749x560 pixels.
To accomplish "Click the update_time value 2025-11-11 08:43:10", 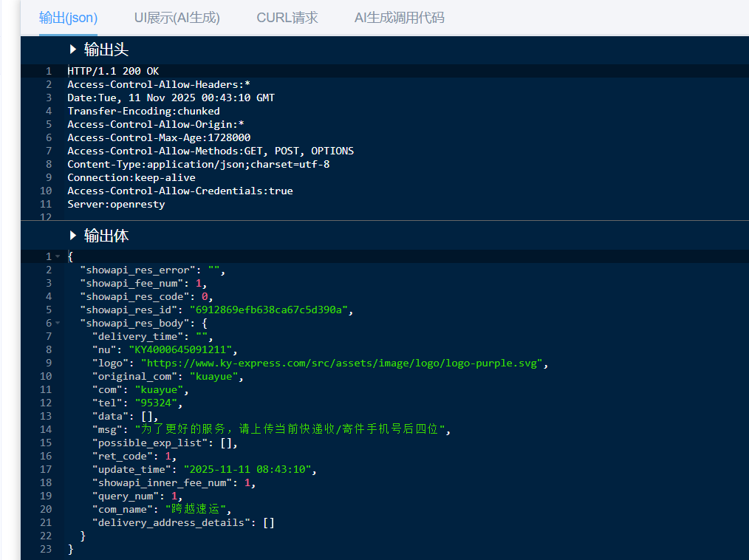I will (x=247, y=470).
